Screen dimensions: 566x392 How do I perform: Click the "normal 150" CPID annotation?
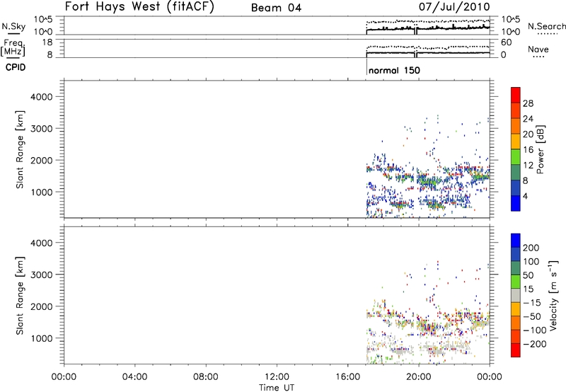pyautogui.click(x=394, y=70)
